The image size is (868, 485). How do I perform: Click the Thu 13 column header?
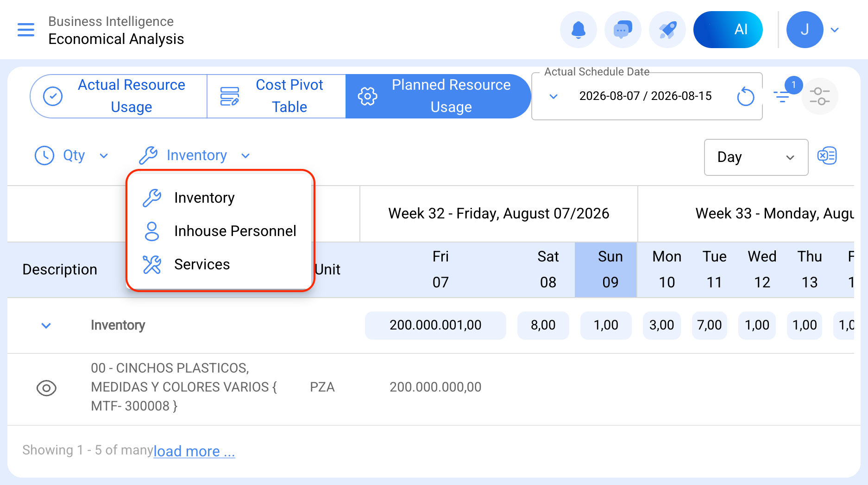tap(810, 269)
